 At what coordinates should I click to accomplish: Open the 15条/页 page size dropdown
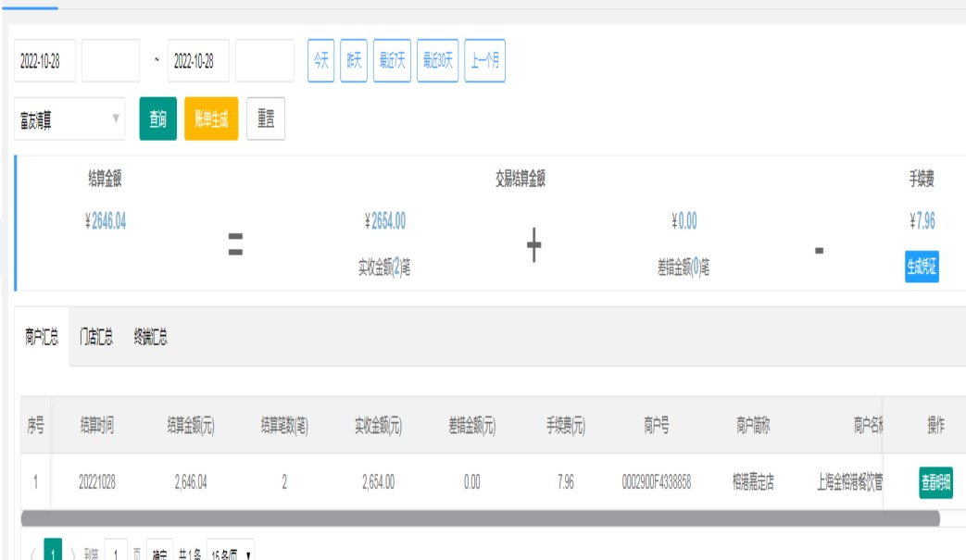point(230,554)
